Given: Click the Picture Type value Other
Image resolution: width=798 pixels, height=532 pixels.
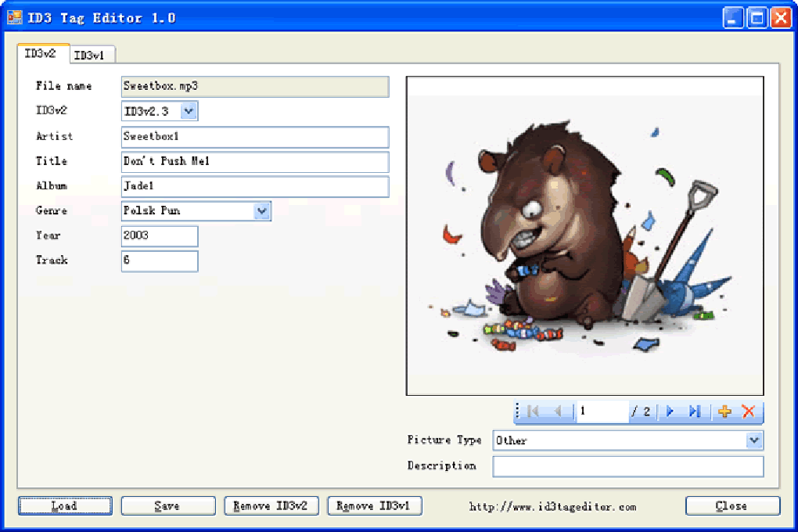Looking at the screenshot, I should coord(512,441).
